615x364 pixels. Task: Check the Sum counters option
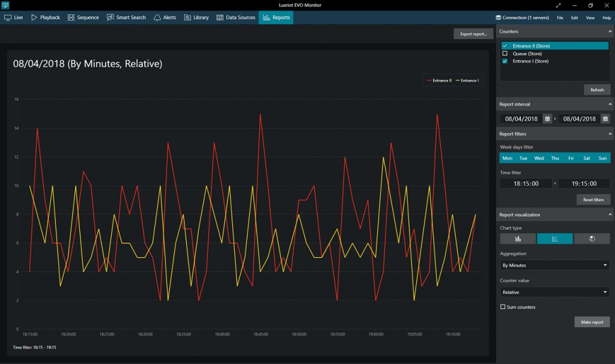coord(502,307)
